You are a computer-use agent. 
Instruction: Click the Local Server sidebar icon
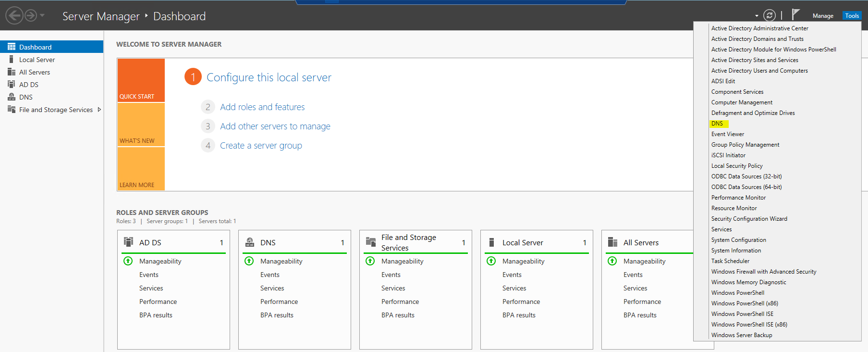pyautogui.click(x=12, y=59)
